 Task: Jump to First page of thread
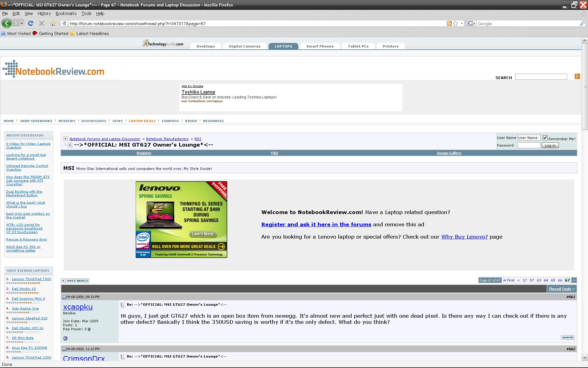(x=509, y=280)
